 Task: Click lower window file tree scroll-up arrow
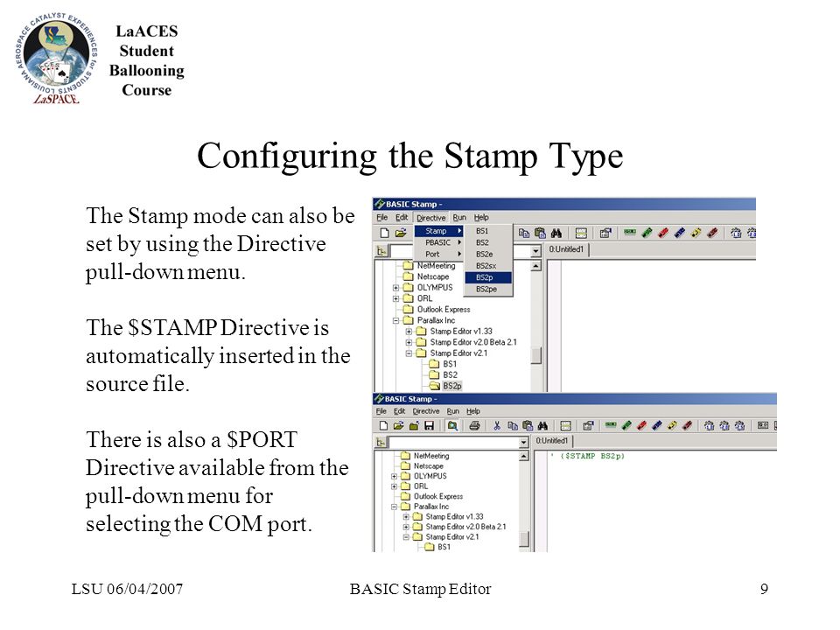click(524, 457)
